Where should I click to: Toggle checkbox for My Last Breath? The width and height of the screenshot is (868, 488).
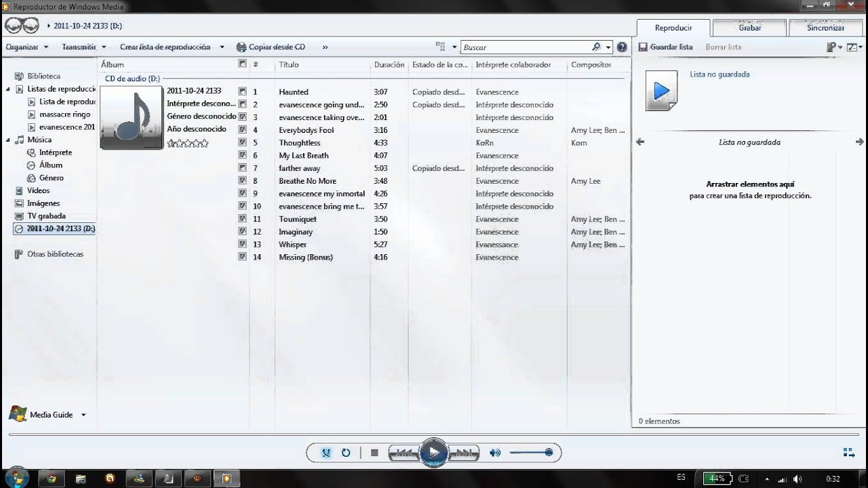tap(243, 155)
